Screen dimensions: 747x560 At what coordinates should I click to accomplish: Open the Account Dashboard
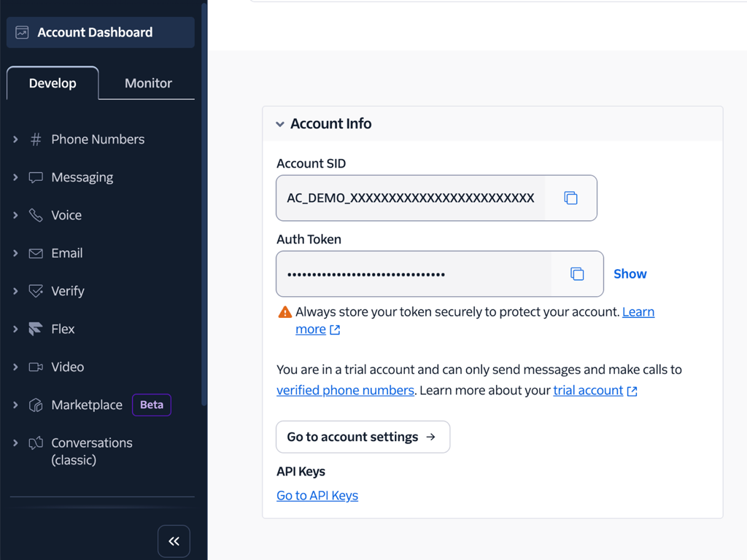[101, 32]
